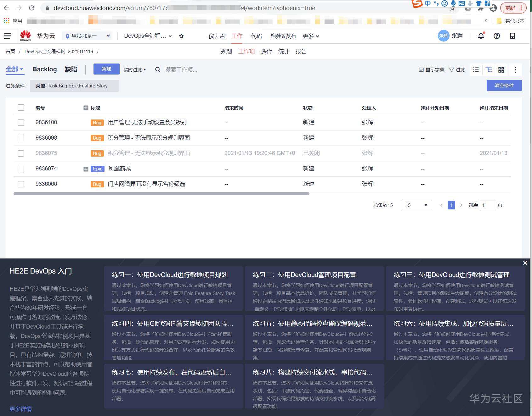This screenshot has width=532, height=416.
Task: Open the 华北-北京一 region dropdown
Action: 88,36
